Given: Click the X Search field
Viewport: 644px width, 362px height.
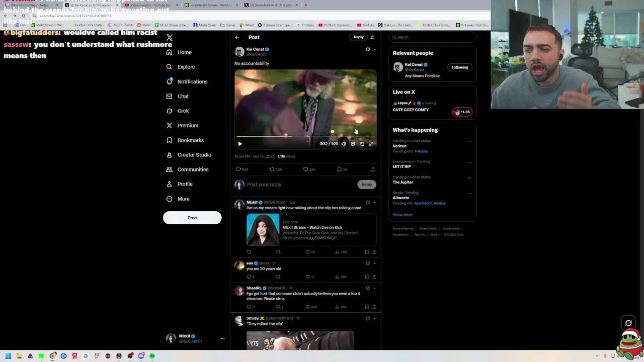Looking at the screenshot, I should pos(433,37).
